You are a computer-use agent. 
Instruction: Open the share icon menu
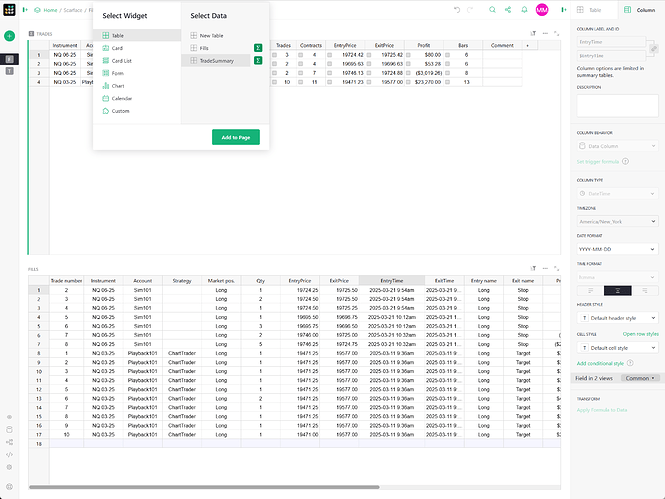tap(508, 9)
